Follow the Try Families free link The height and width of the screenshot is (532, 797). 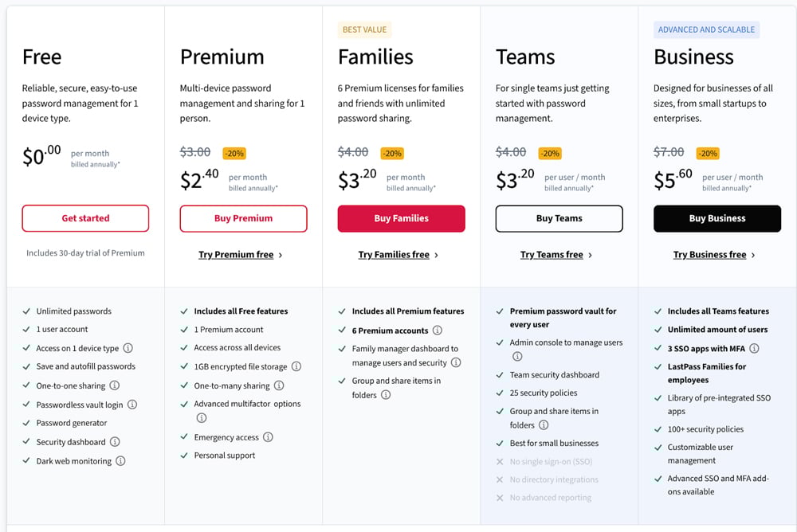click(398, 255)
